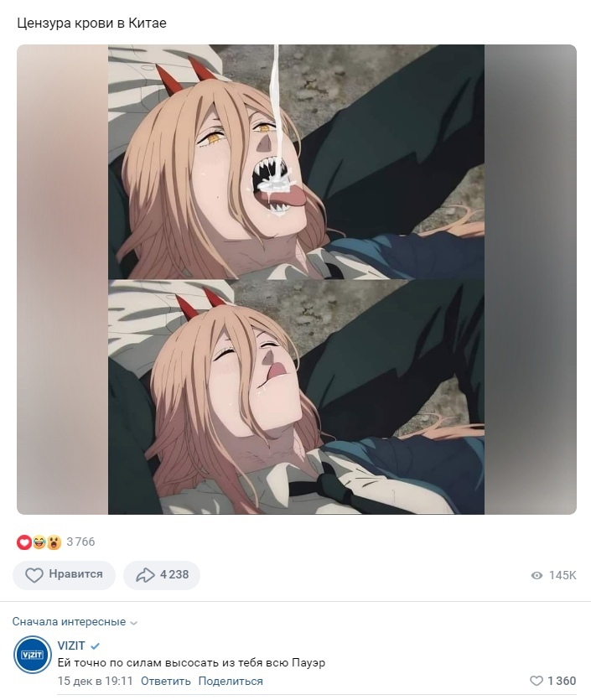This screenshot has height=700, width=591.
Task: Click the post caption Цензура крови в Китае
Action: pyautogui.click(x=92, y=23)
